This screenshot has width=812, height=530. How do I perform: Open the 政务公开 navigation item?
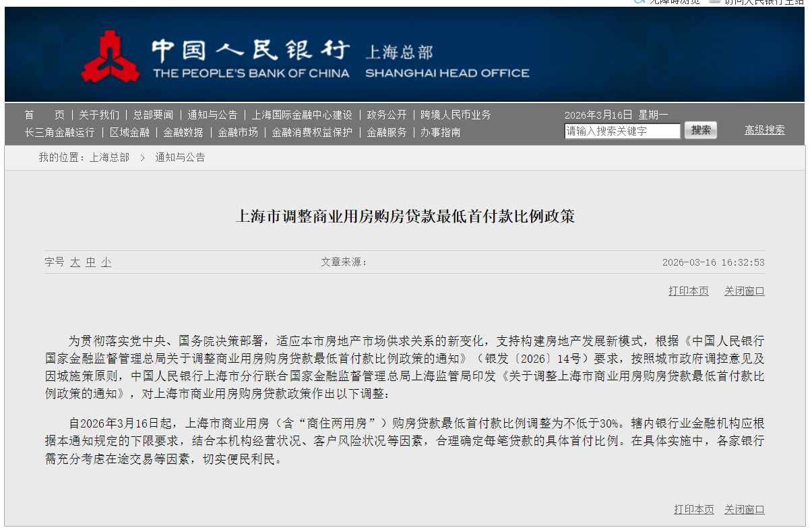[387, 115]
